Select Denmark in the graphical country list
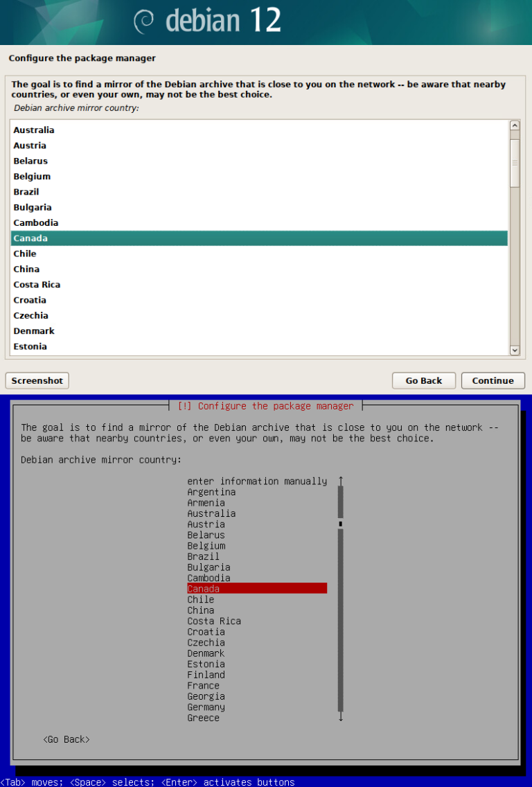Screen dimensions: 532x787 click(34, 331)
